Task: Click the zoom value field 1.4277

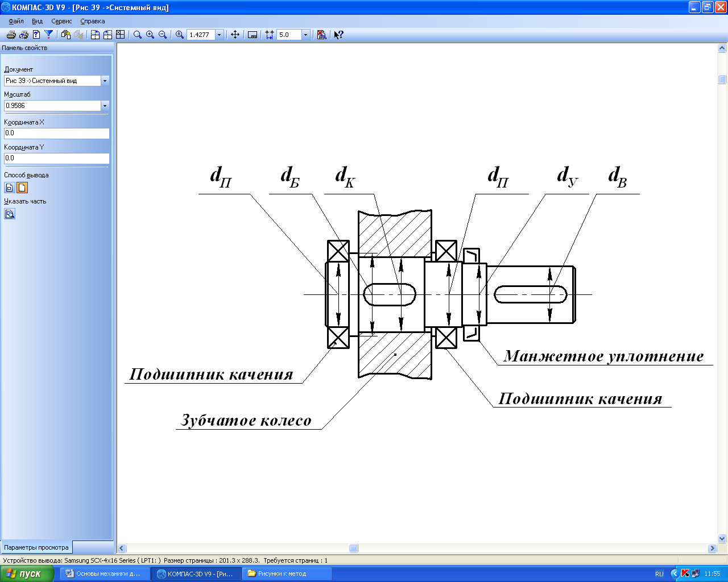Action: (x=201, y=35)
